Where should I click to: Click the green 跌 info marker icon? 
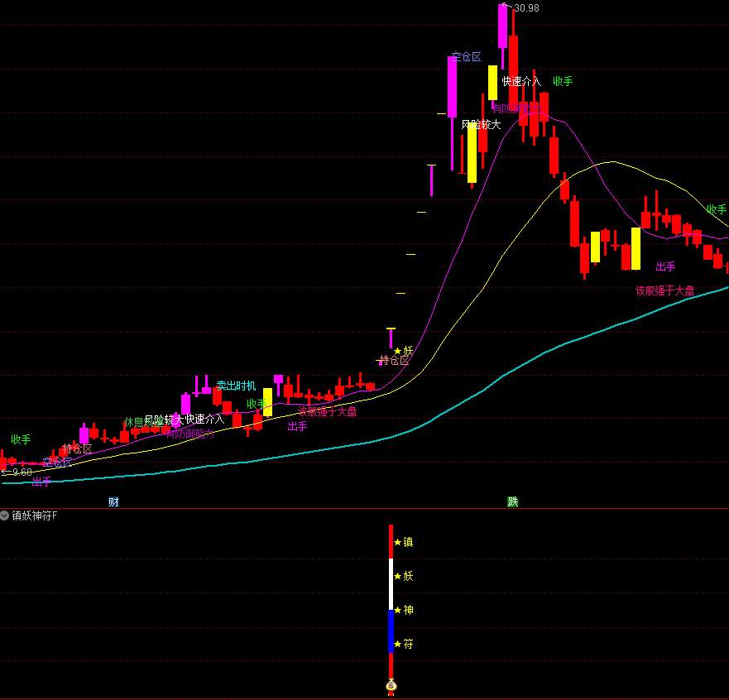[513, 501]
